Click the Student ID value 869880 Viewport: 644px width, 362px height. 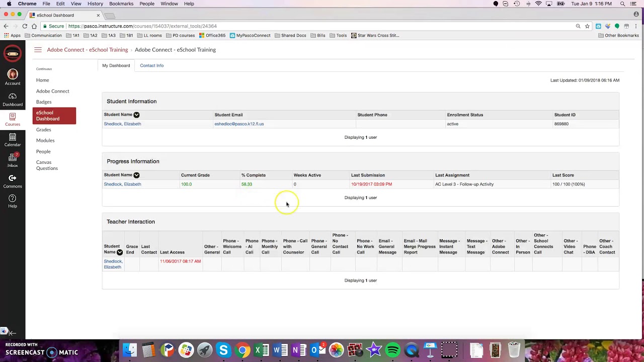[561, 124]
